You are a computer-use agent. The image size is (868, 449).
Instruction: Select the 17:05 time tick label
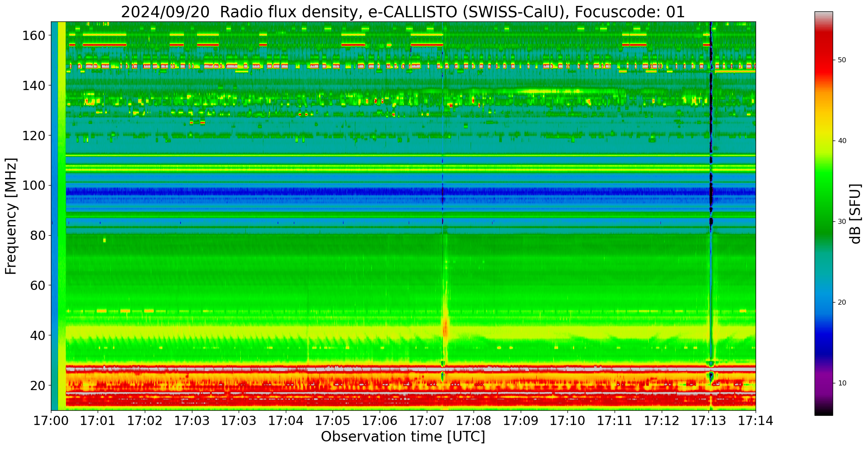click(333, 421)
